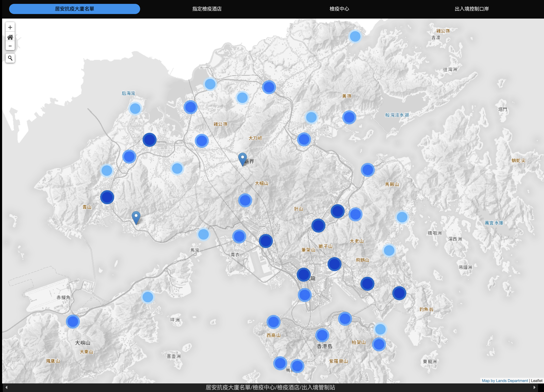The height and width of the screenshot is (392, 544).
Task: Zoom out with the map minus button
Action: (x=10, y=46)
